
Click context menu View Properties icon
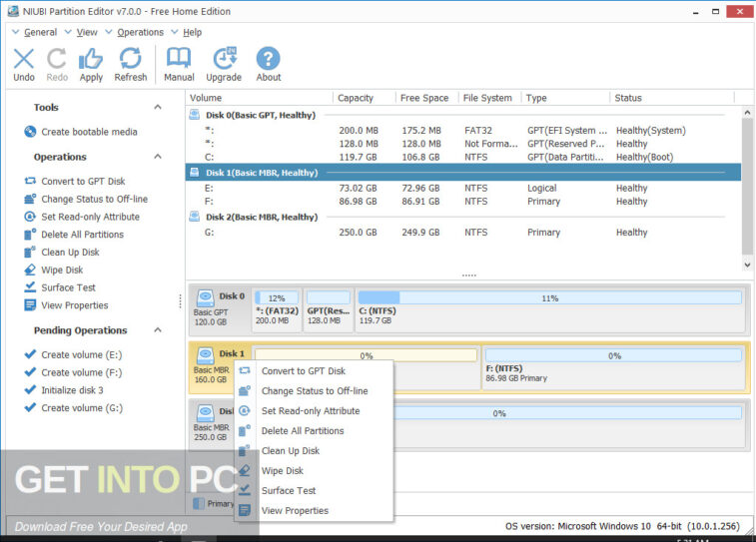(245, 510)
